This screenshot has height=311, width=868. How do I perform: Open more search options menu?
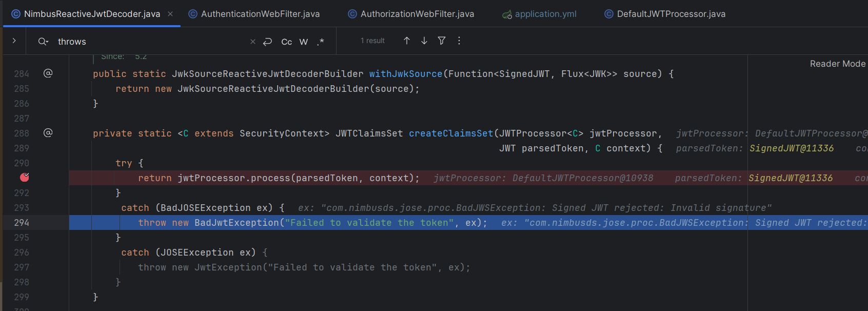tap(459, 41)
